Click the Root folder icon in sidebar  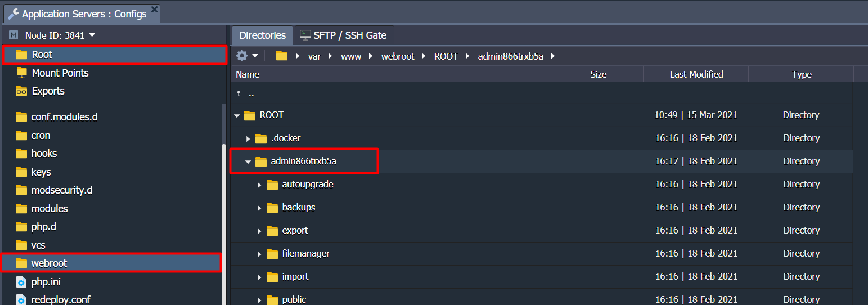(x=21, y=55)
